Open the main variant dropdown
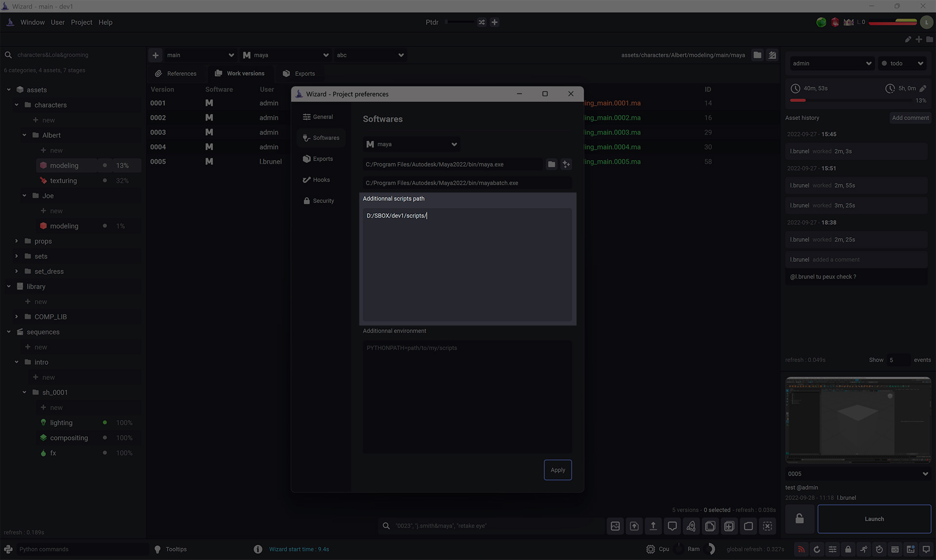The height and width of the screenshot is (560, 936). point(200,55)
